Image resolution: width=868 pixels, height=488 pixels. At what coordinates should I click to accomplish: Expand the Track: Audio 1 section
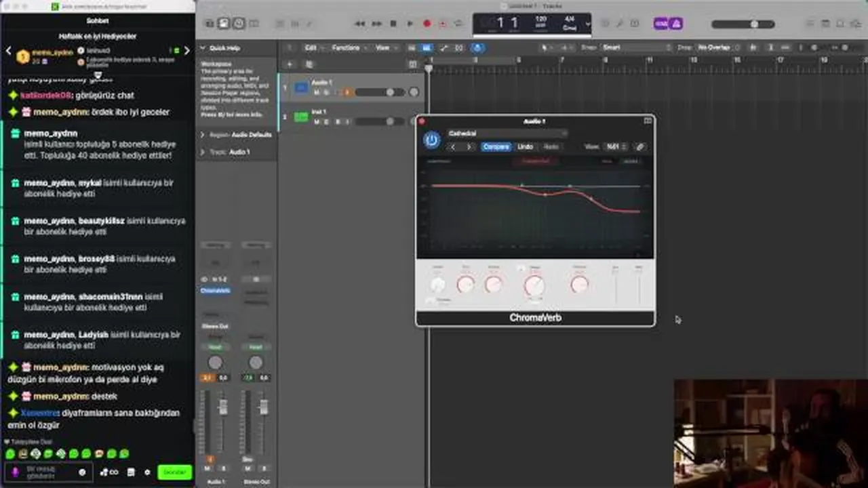tap(202, 152)
